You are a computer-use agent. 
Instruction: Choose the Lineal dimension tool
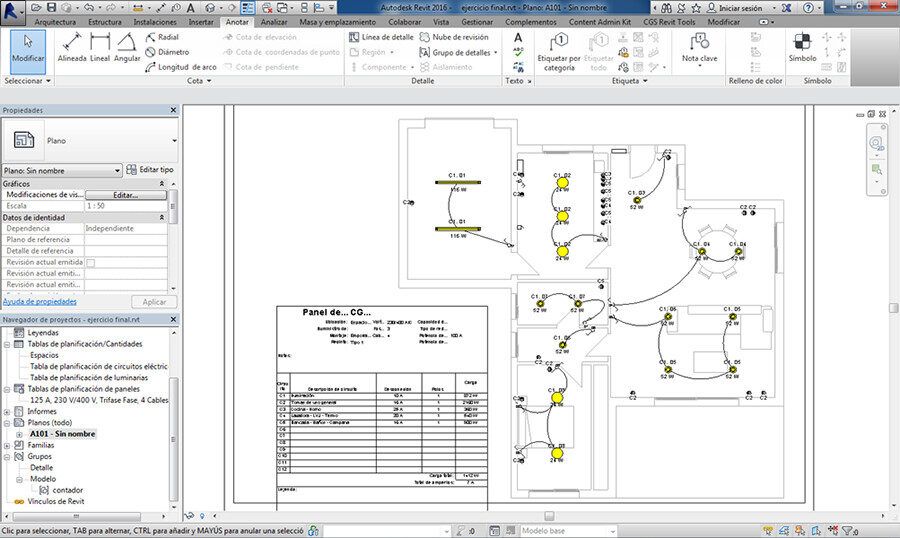(100, 47)
